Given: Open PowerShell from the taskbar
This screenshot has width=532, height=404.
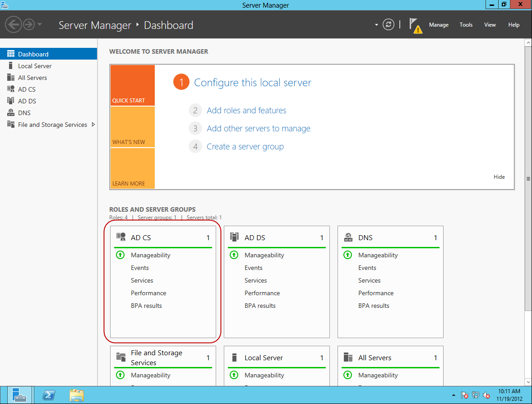Looking at the screenshot, I should pyautogui.click(x=48, y=395).
